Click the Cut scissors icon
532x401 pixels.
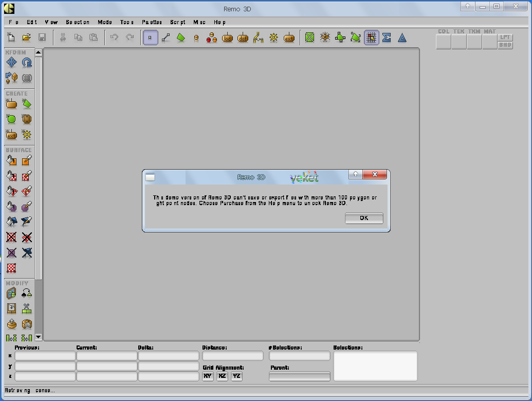(63, 38)
